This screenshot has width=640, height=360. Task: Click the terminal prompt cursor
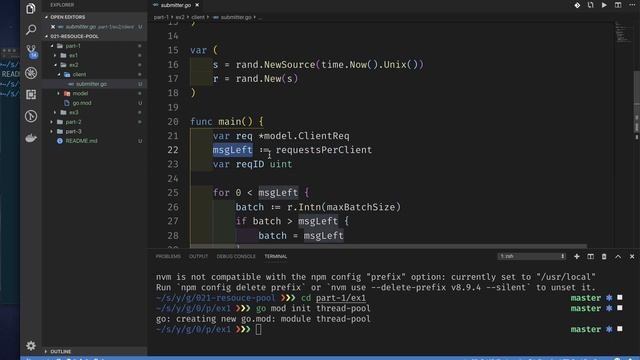(258, 329)
